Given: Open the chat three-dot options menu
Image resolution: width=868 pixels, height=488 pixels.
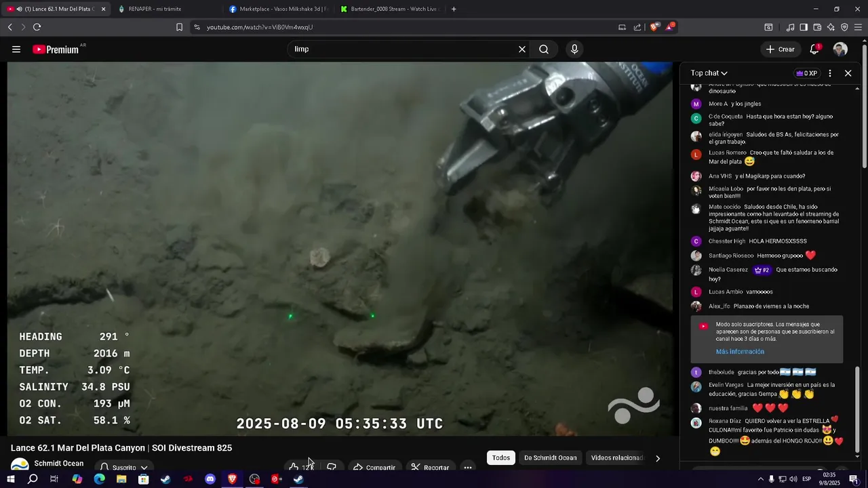Looking at the screenshot, I should coord(830,73).
